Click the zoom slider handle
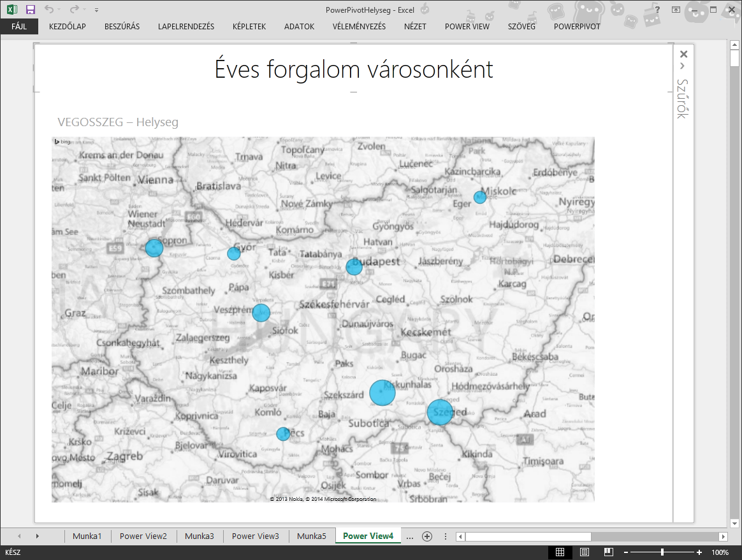742x560 pixels. [x=662, y=552]
